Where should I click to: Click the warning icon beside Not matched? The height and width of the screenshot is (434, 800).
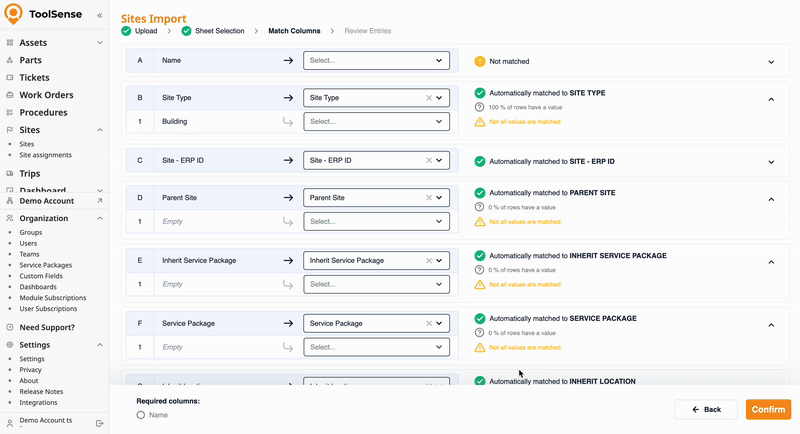480,61
